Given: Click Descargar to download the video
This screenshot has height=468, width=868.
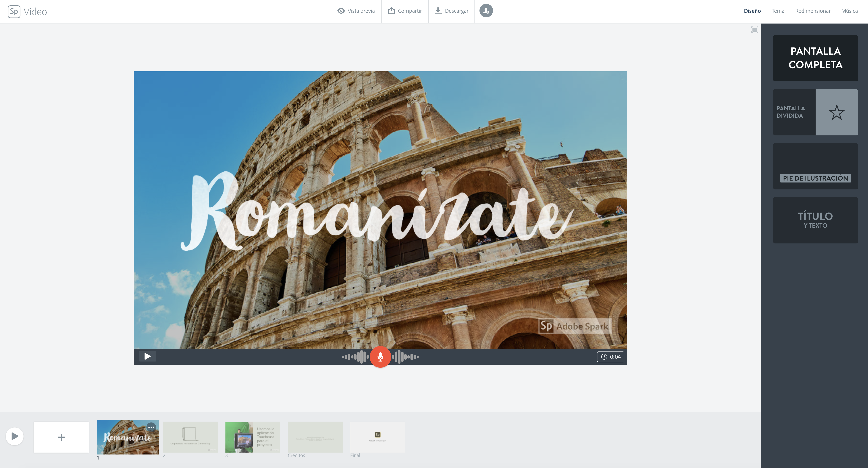Looking at the screenshot, I should (452, 11).
